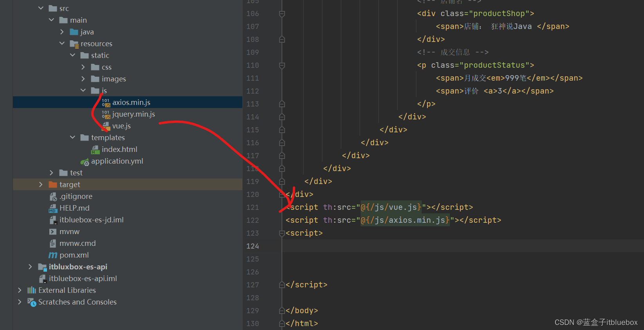Click the mvnw script icon
The width and height of the screenshot is (644, 330).
(53, 232)
